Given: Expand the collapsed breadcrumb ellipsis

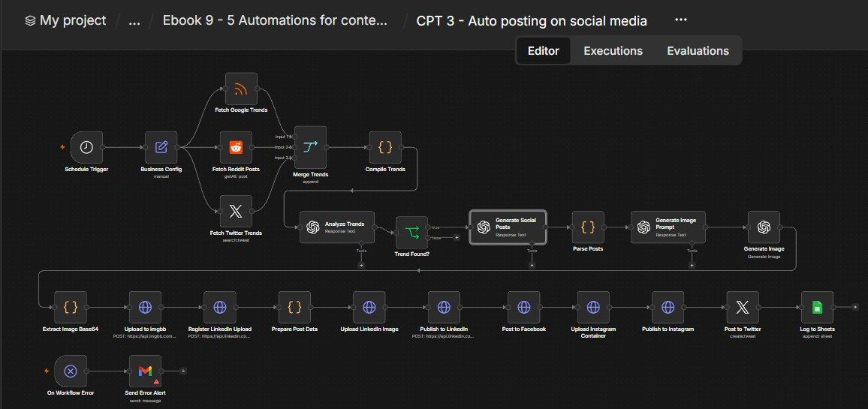Looking at the screenshot, I should pos(134,21).
